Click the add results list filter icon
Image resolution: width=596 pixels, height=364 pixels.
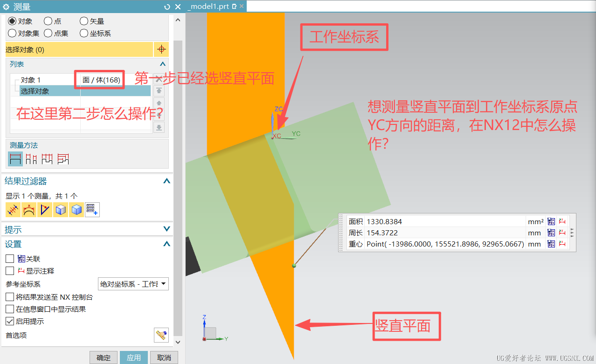coord(92,210)
